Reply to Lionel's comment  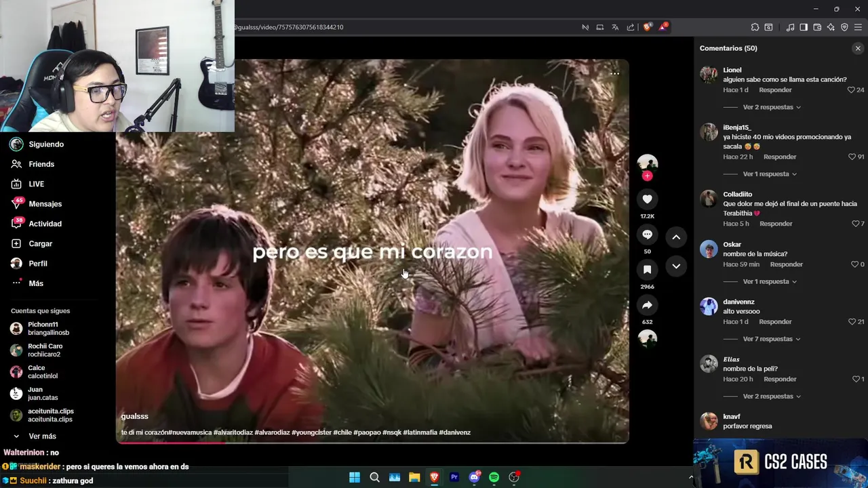click(x=775, y=89)
